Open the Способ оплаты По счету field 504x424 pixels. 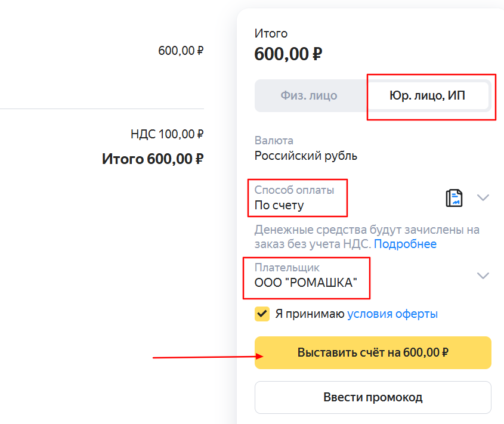(x=279, y=205)
